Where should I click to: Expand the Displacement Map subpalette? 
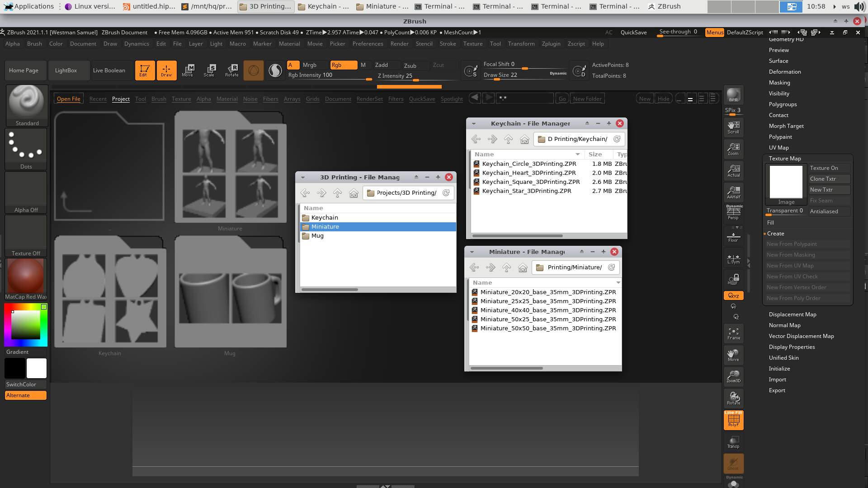792,314
